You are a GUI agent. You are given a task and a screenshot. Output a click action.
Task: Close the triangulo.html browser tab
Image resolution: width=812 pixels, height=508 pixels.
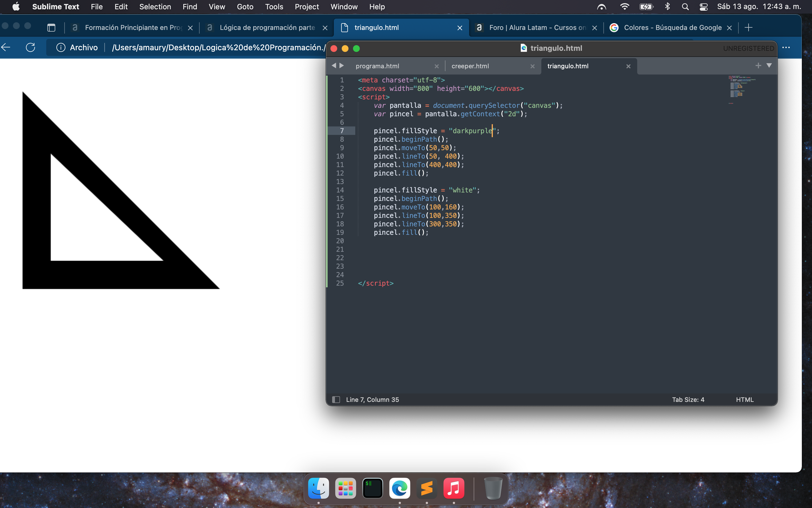point(460,28)
